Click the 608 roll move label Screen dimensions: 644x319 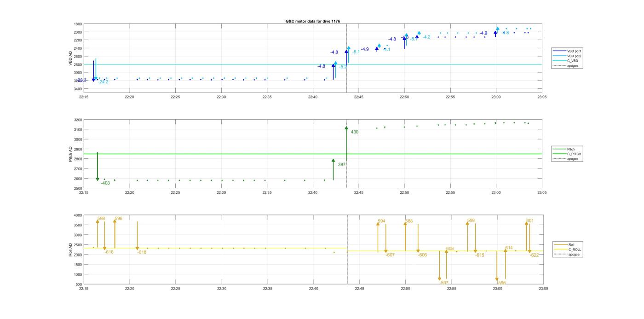click(450, 249)
